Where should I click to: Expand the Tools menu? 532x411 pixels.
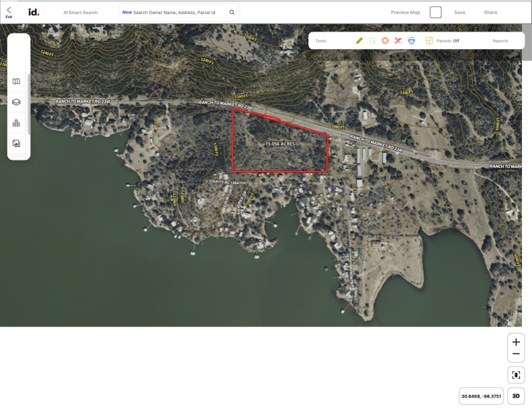pyautogui.click(x=320, y=41)
